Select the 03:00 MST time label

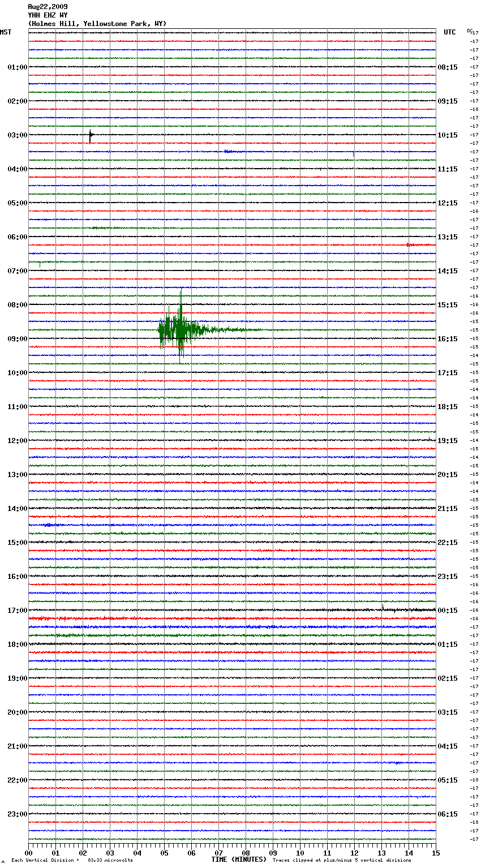[x=18, y=135]
